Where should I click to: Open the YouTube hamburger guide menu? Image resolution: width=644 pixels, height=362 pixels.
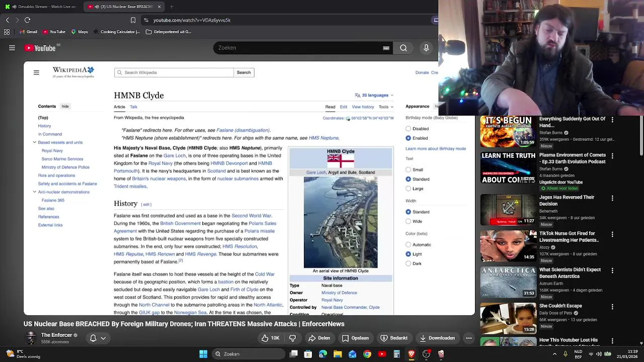[12, 48]
